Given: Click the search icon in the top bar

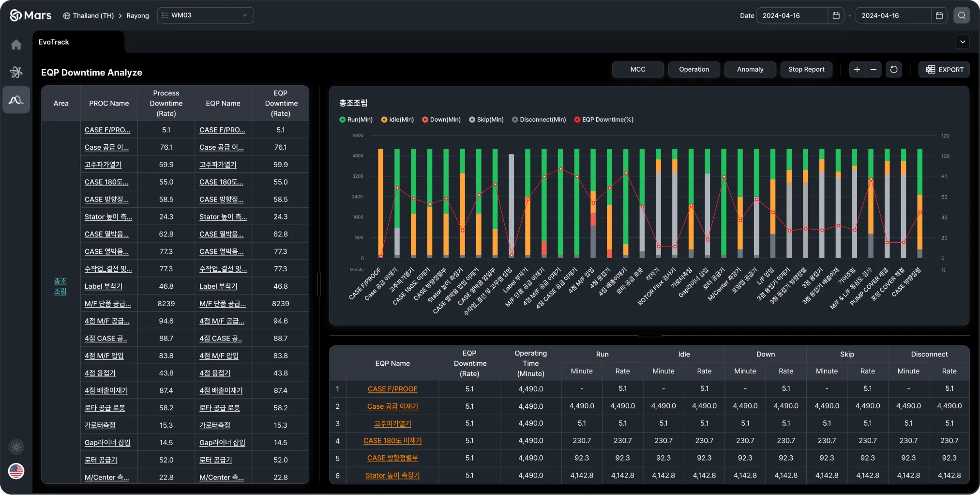Looking at the screenshot, I should (961, 15).
